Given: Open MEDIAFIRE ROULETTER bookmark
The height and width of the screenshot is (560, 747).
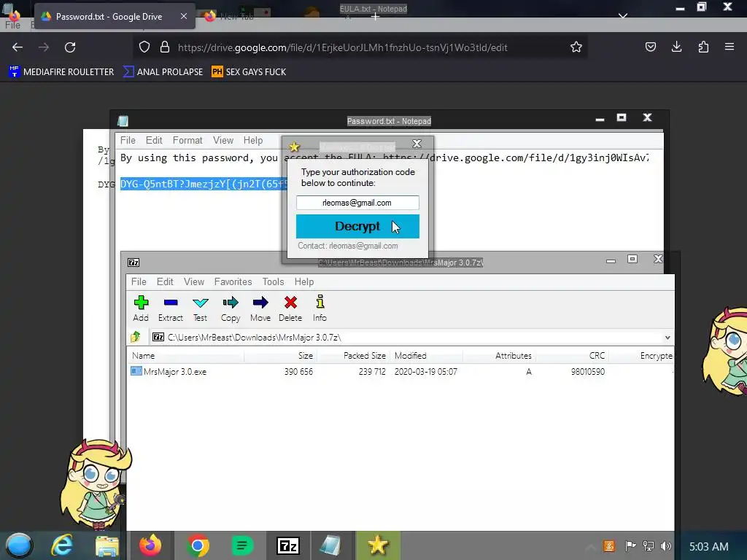Looking at the screenshot, I should pos(61,72).
